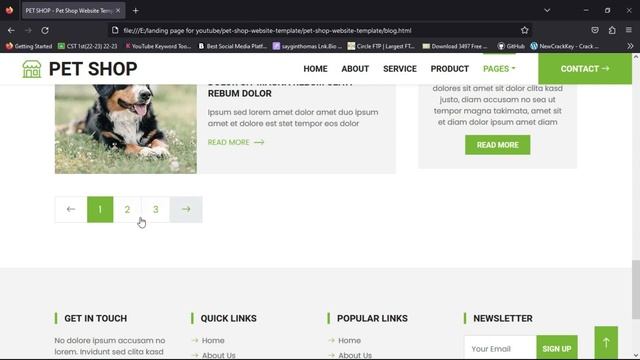Viewport: 640px width, 360px height.
Task: Open the Circle FTP bookmark
Action: pyautogui.click(x=381, y=46)
